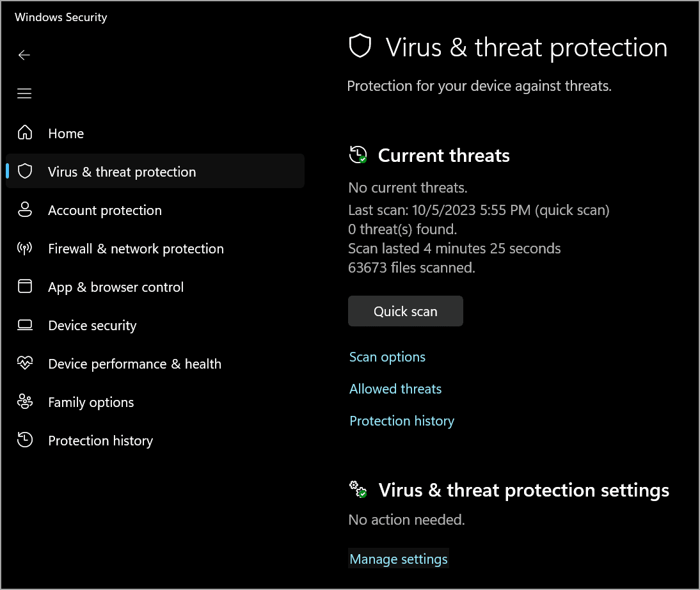The image size is (700, 590).
Task: Open the Home section via its house icon
Action: coord(24,133)
